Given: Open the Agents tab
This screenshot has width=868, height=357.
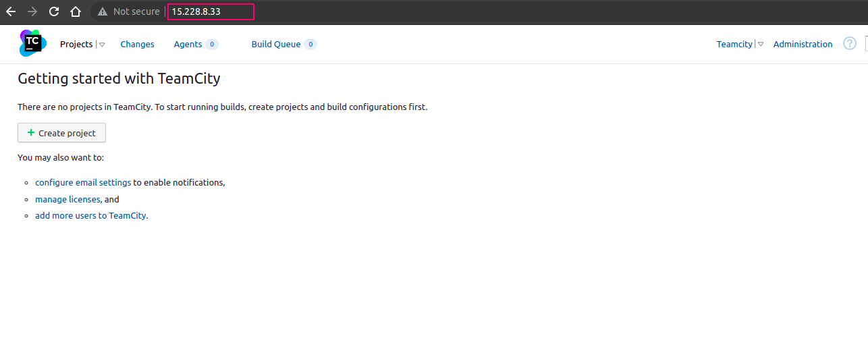Looking at the screenshot, I should pyautogui.click(x=188, y=45).
